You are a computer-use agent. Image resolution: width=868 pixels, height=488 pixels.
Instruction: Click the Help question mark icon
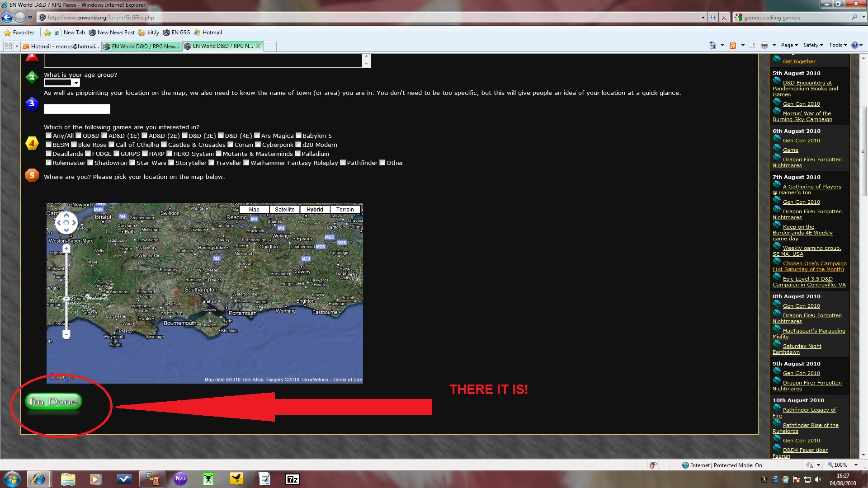coord(854,45)
